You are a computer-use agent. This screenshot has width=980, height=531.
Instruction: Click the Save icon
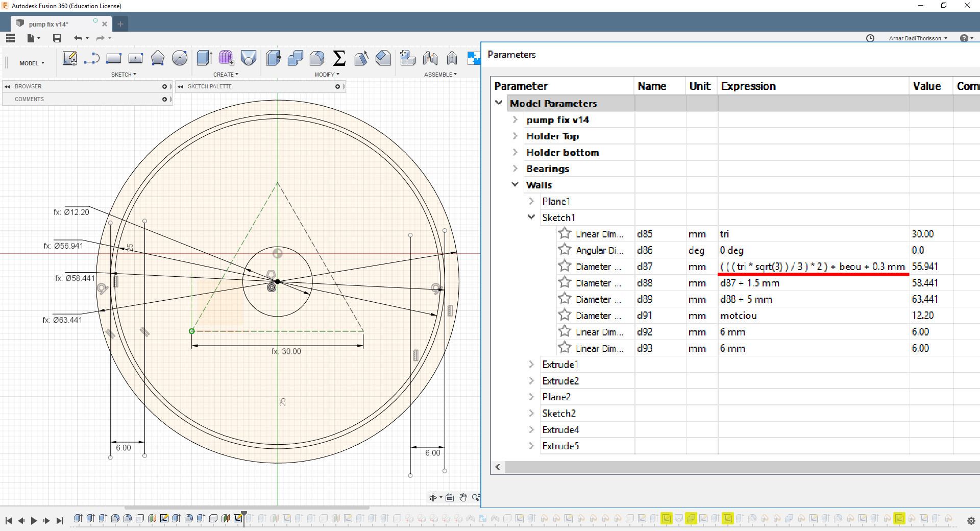click(57, 38)
